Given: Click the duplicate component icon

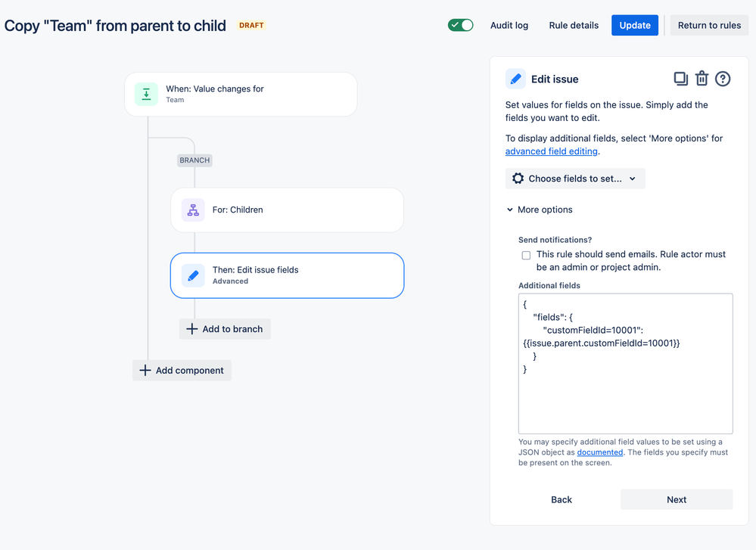Looking at the screenshot, I should pos(680,79).
